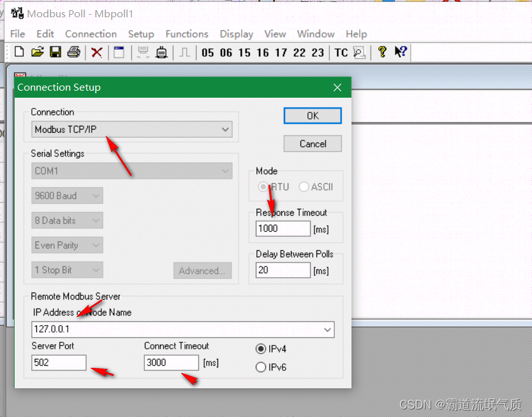Click the context help arrow icon
Viewport: 532px width, 417px height.
click(401, 52)
